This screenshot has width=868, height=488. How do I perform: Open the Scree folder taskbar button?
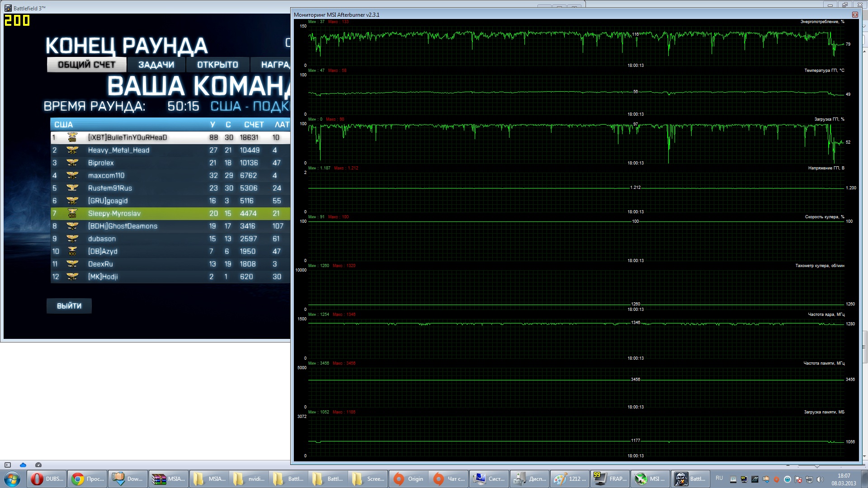pos(368,479)
